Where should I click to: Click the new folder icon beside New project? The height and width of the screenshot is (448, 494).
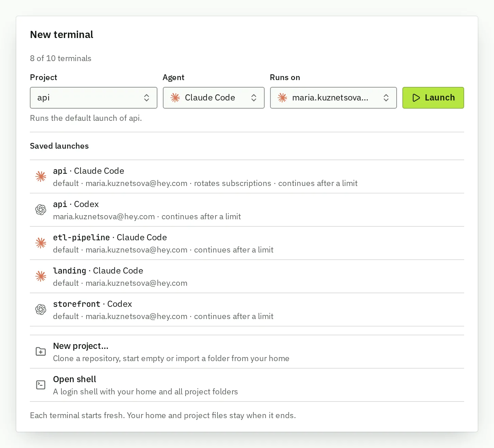[41, 352]
